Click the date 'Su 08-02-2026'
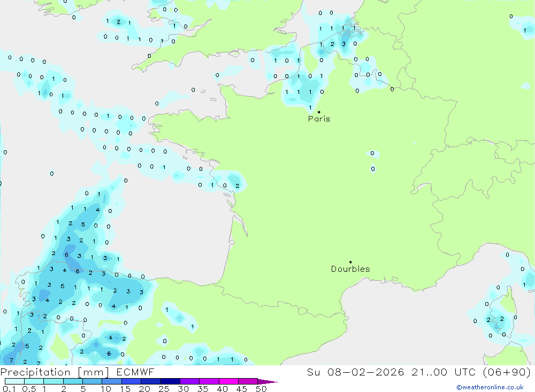The height and width of the screenshot is (392, 535). click(x=356, y=372)
